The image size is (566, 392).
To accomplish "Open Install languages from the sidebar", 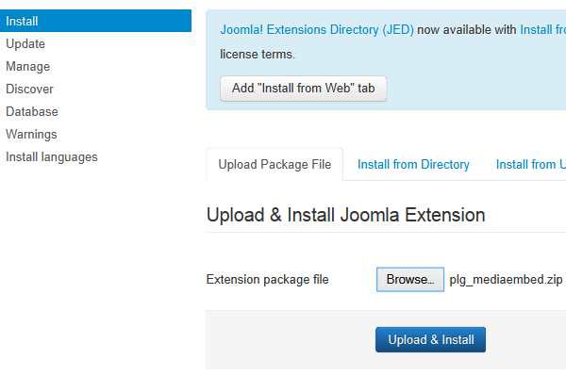I will pyautogui.click(x=52, y=156).
